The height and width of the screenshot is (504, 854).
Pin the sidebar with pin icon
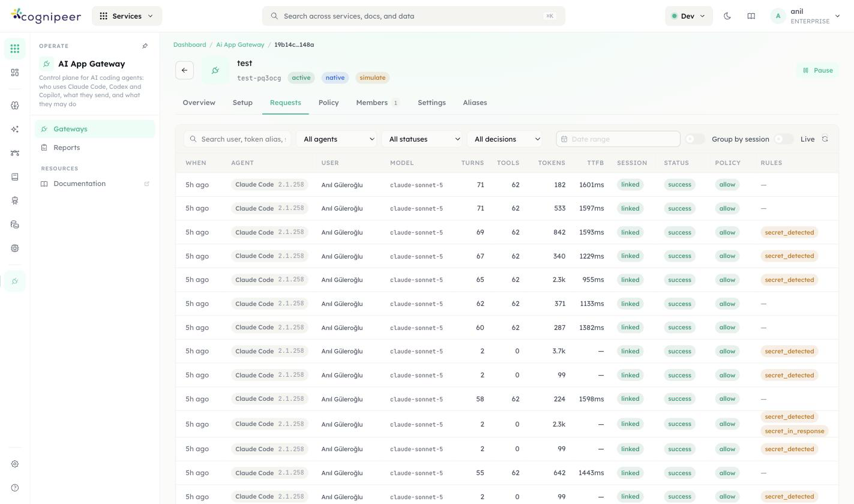coord(145,46)
